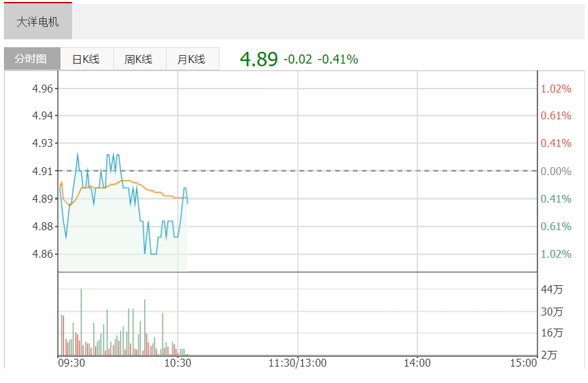This screenshot has width=588, height=383.
Task: Click the 11:30/13:00 time axis label
Action: [298, 363]
